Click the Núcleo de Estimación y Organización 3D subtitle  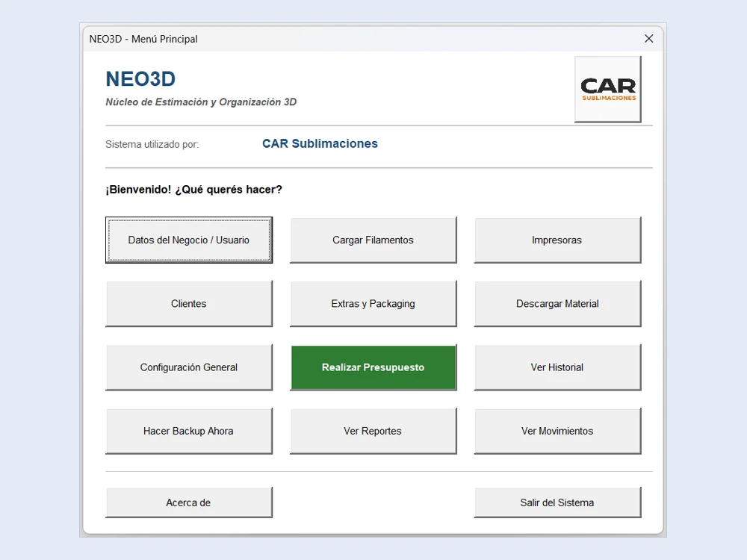tap(201, 102)
